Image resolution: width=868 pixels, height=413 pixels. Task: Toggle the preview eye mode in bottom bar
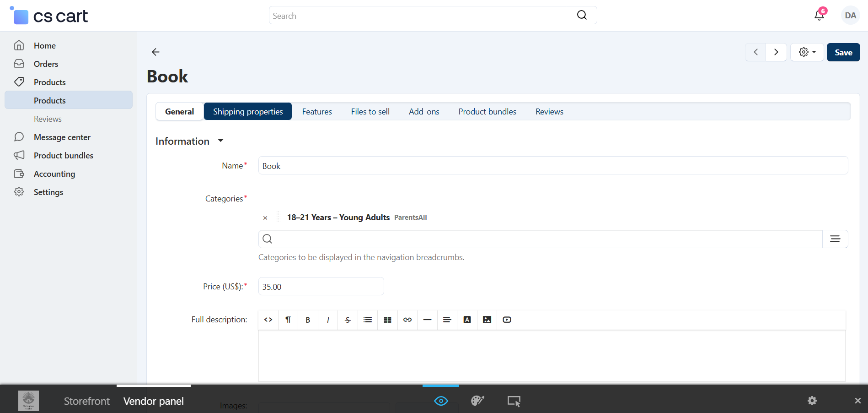(441, 401)
